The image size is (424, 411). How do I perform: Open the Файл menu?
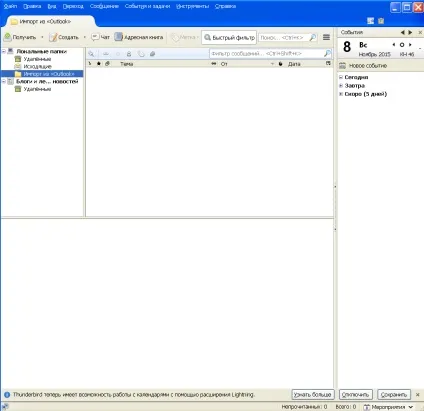(x=10, y=6)
